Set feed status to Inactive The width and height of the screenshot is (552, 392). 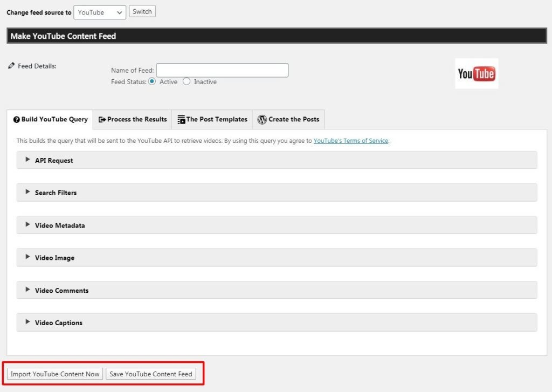187,81
